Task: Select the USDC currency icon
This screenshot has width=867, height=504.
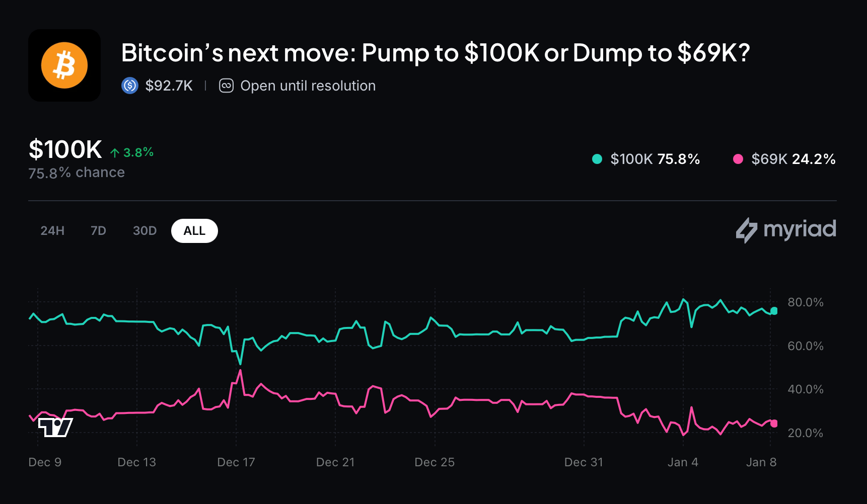Action: [x=130, y=86]
